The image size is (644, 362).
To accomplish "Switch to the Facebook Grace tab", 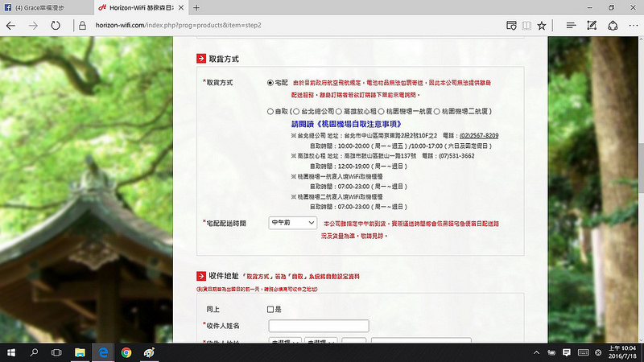I will click(x=46, y=7).
